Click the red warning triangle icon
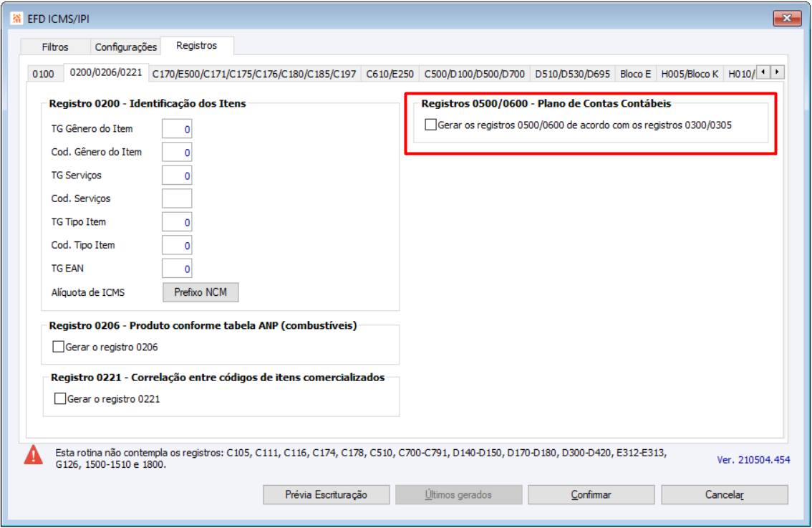 tap(34, 455)
